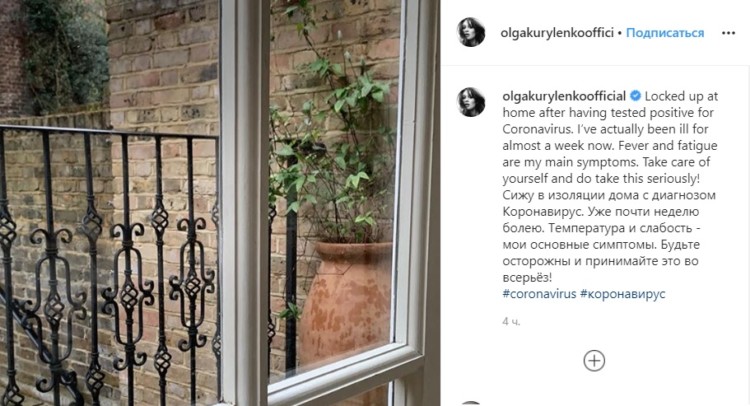This screenshot has height=406, width=750.
Task: Open the #коронавирус hashtag
Action: point(622,294)
